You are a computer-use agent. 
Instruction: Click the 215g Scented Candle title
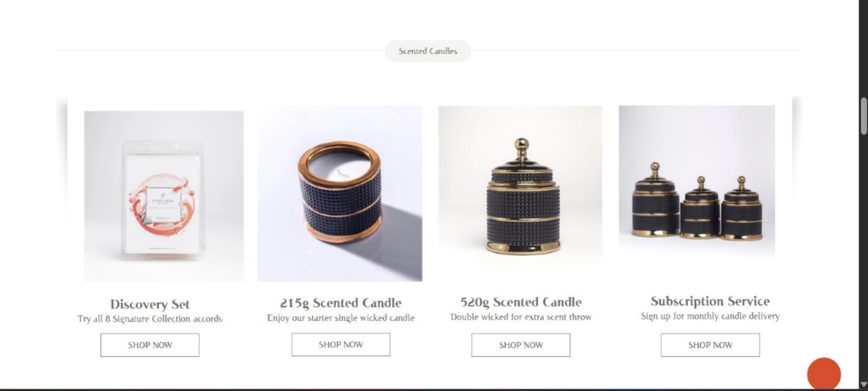point(341,303)
